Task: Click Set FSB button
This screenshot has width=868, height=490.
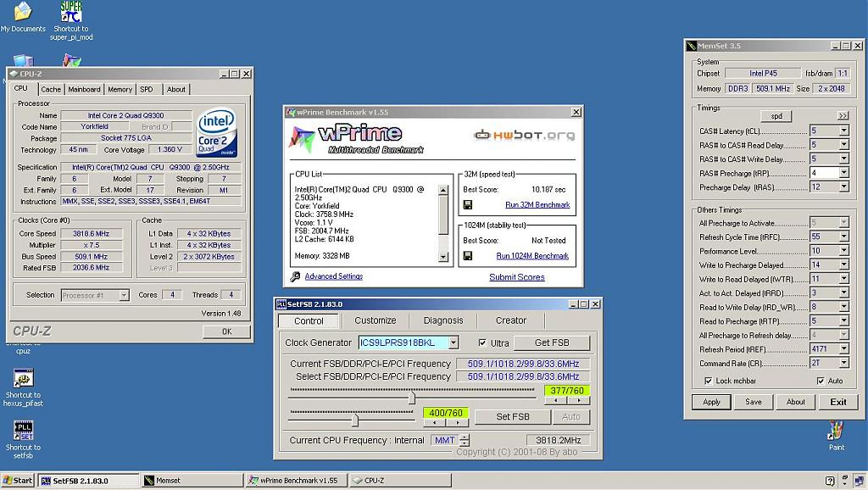Action: 513,416
